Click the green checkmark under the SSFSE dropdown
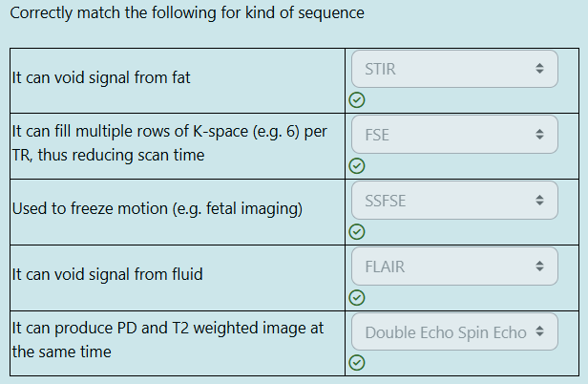The width and height of the screenshot is (588, 384). coord(357,231)
